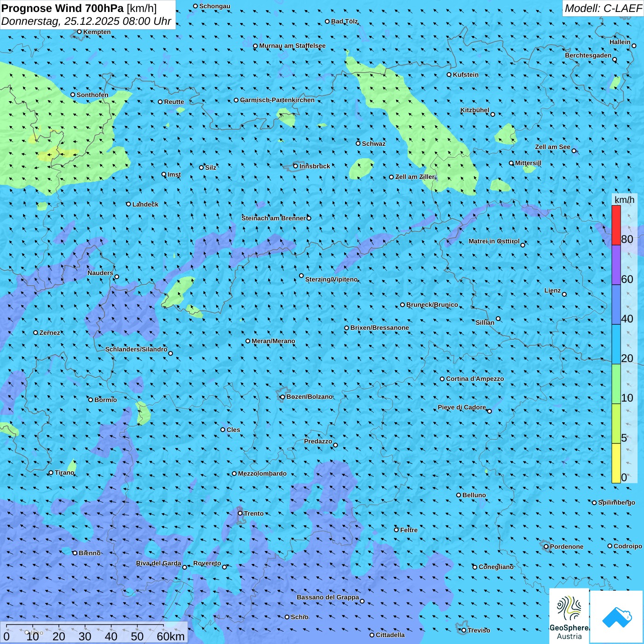This screenshot has height=644, width=644.
Task: Click the date 'Donnerstag, 25.12.2025 08:00 Uhr'
Action: [86, 21]
